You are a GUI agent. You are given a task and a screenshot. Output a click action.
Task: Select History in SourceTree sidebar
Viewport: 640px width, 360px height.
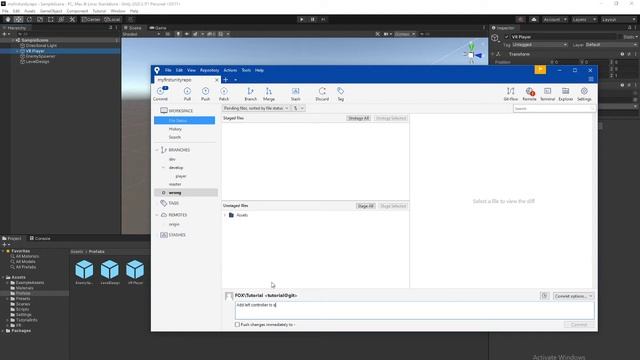pyautogui.click(x=175, y=129)
